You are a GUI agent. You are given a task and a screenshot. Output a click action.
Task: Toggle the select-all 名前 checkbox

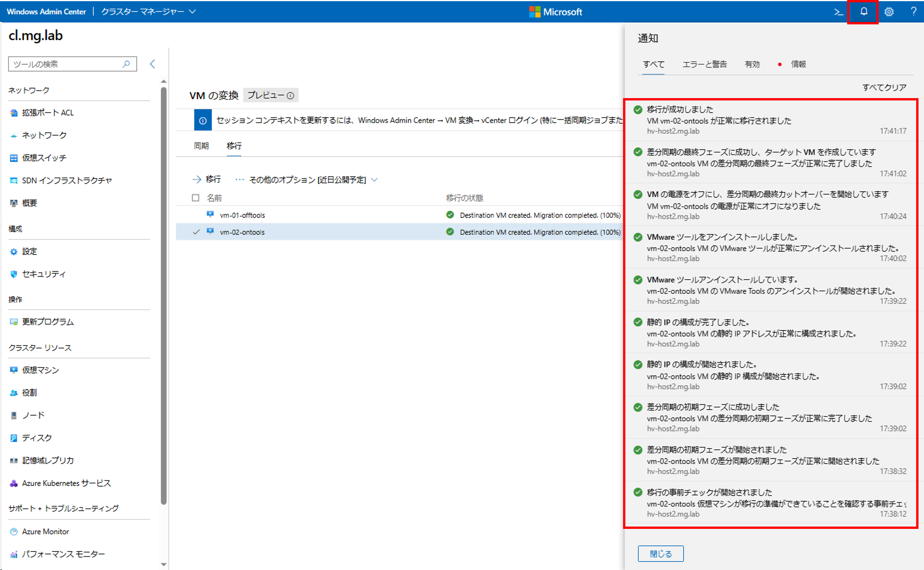[x=195, y=198]
